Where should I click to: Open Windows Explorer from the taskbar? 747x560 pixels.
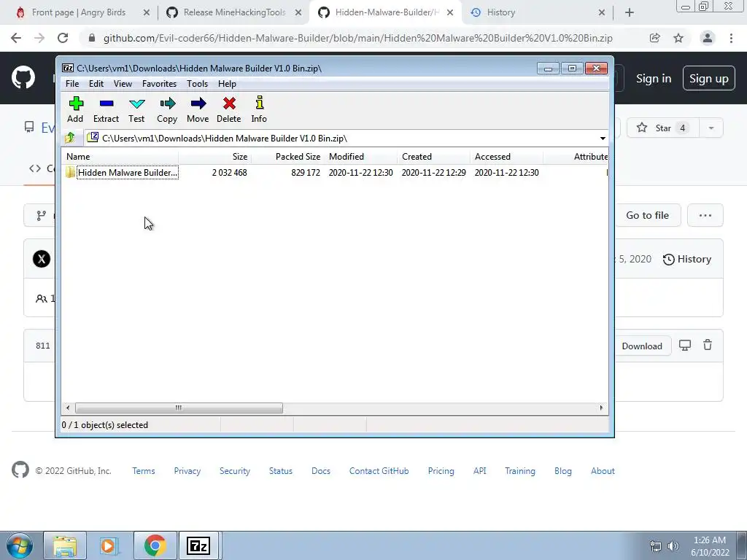pos(65,545)
